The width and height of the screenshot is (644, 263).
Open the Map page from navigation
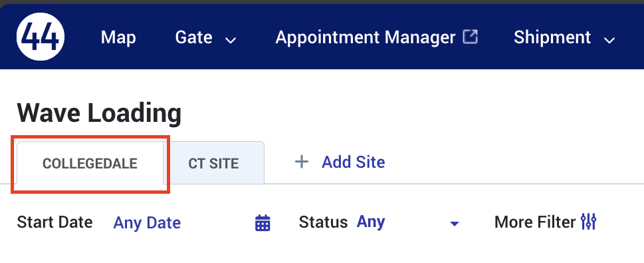(x=118, y=37)
